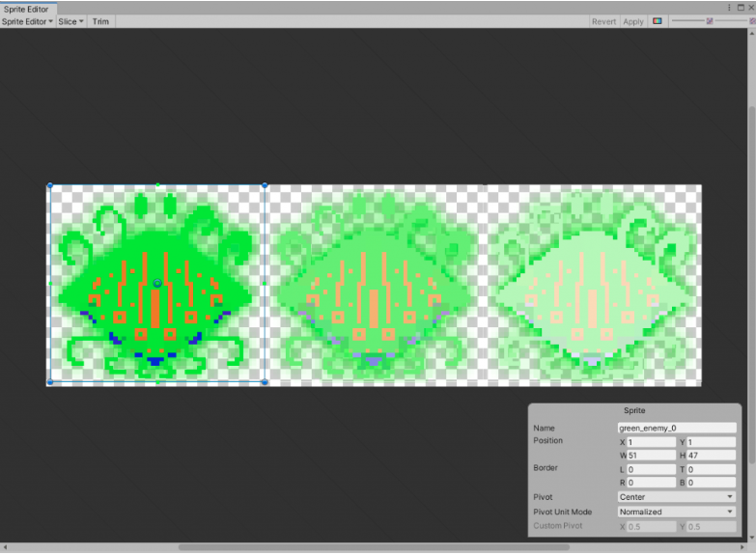This screenshot has width=756, height=555.
Task: Open the Sprite Editor mode dropdown
Action: click(x=27, y=21)
